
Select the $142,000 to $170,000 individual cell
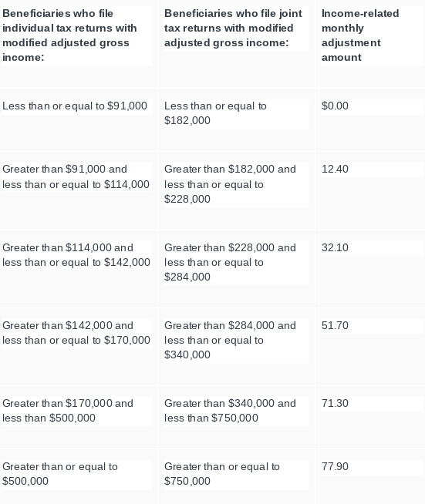point(76,333)
